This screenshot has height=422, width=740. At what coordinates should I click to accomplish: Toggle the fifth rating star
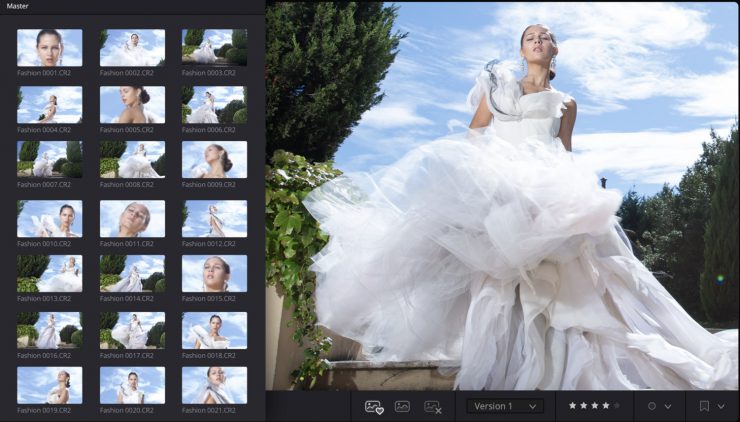coord(617,406)
